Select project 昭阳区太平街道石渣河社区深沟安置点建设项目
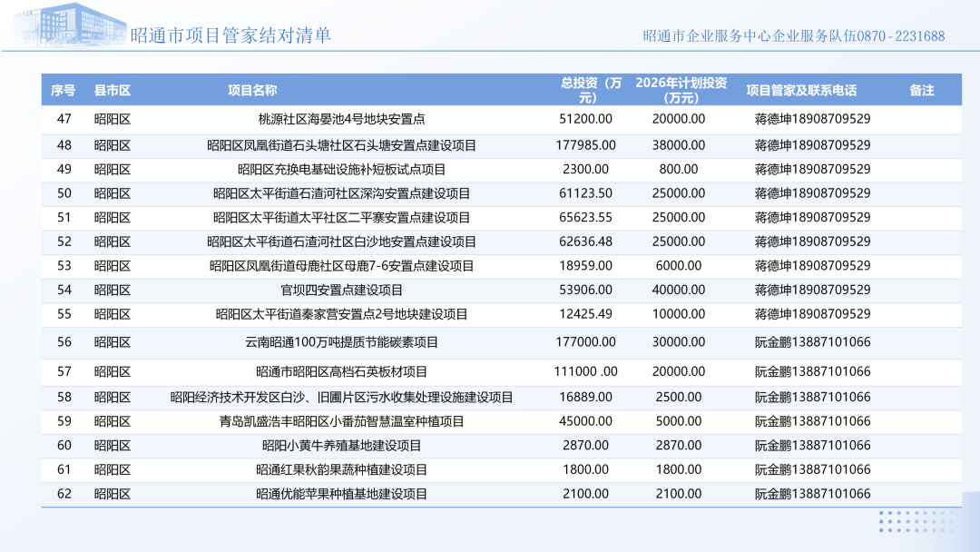 (x=342, y=193)
